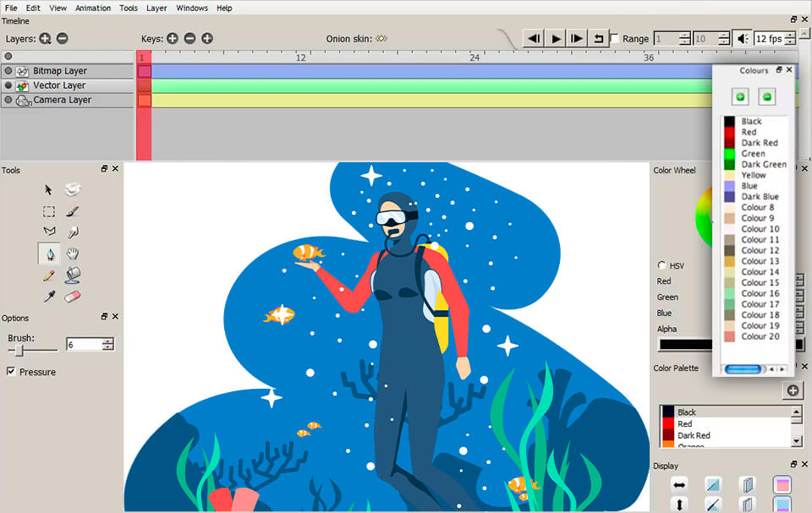Image resolution: width=812 pixels, height=513 pixels.
Task: Enable the Range playback option
Action: 614,38
